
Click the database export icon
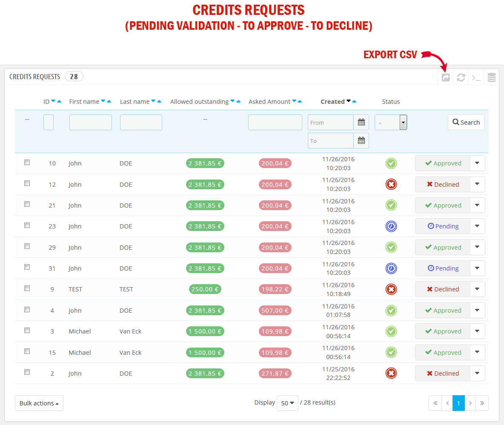(491, 77)
